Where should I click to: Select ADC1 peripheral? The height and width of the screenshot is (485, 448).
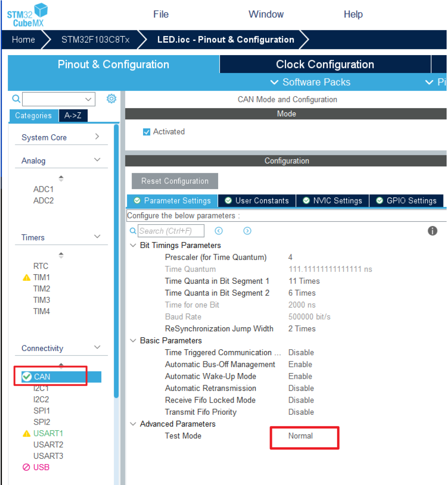43,189
